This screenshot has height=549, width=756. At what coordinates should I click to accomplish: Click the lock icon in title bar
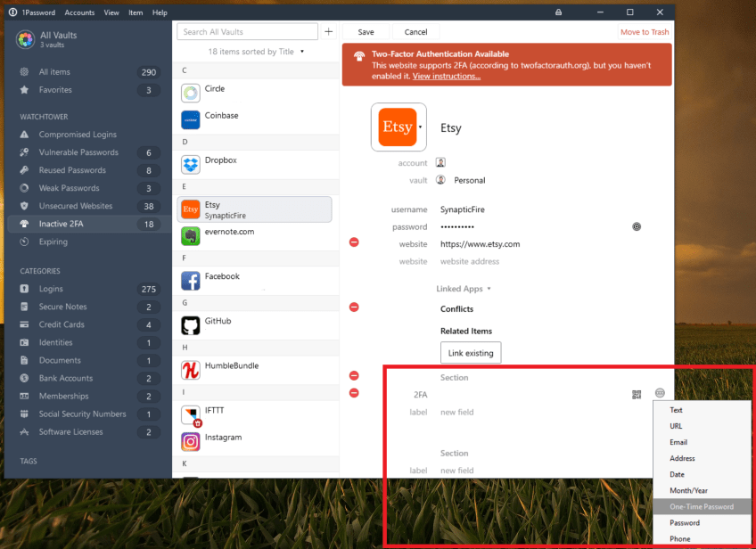(558, 12)
